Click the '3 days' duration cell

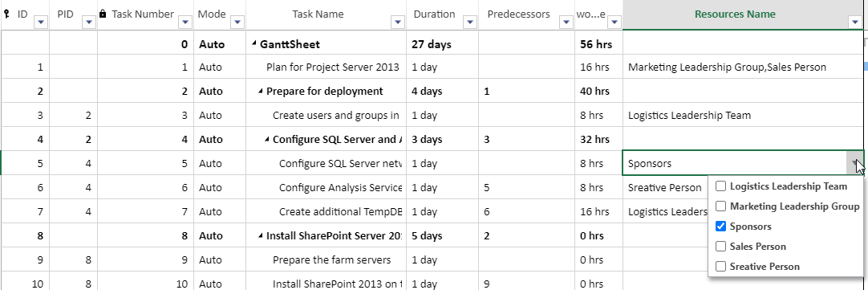(x=443, y=139)
